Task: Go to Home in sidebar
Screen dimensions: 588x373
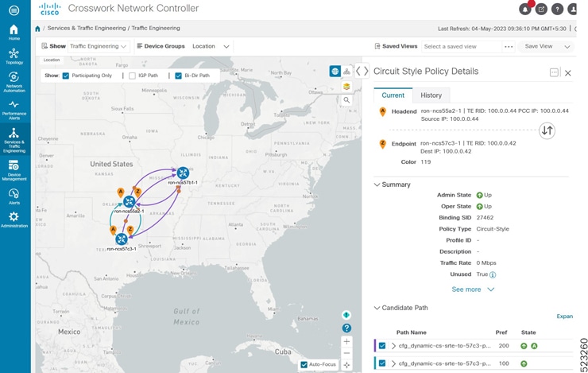Action: [14, 33]
